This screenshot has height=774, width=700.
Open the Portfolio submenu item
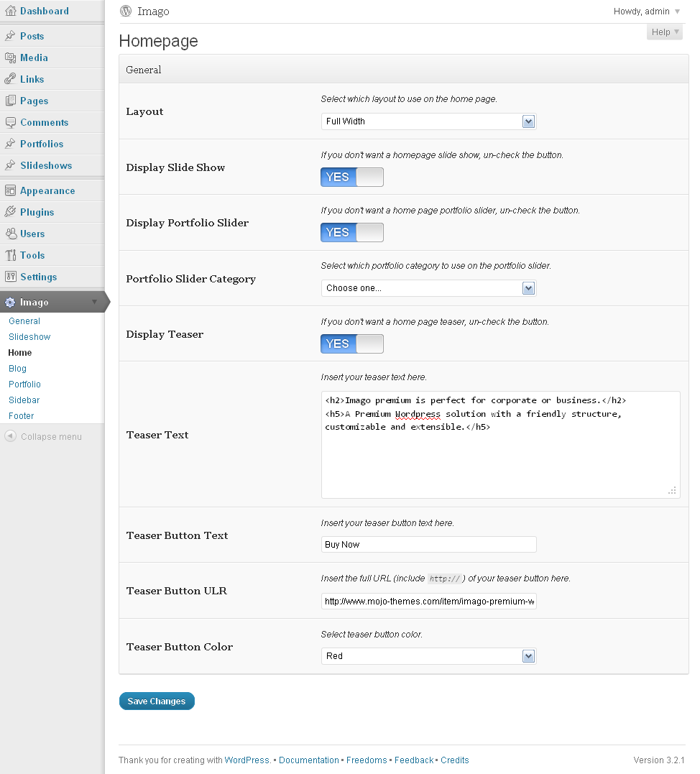[24, 384]
